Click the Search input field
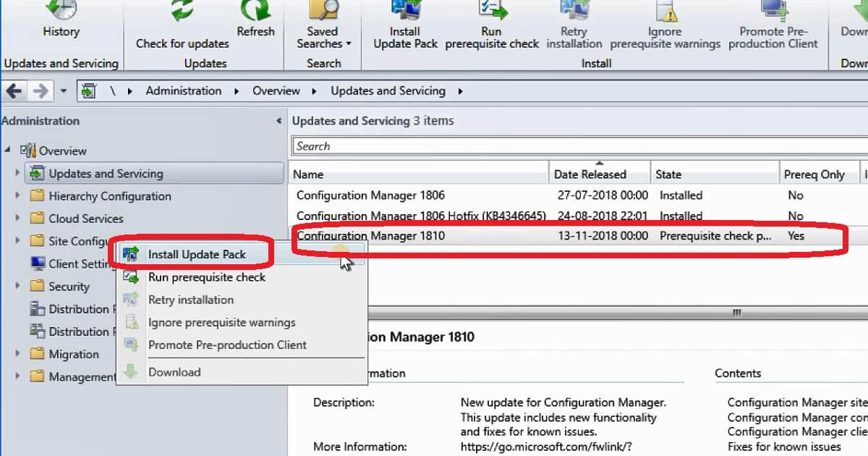This screenshot has height=456, width=868. (x=580, y=146)
